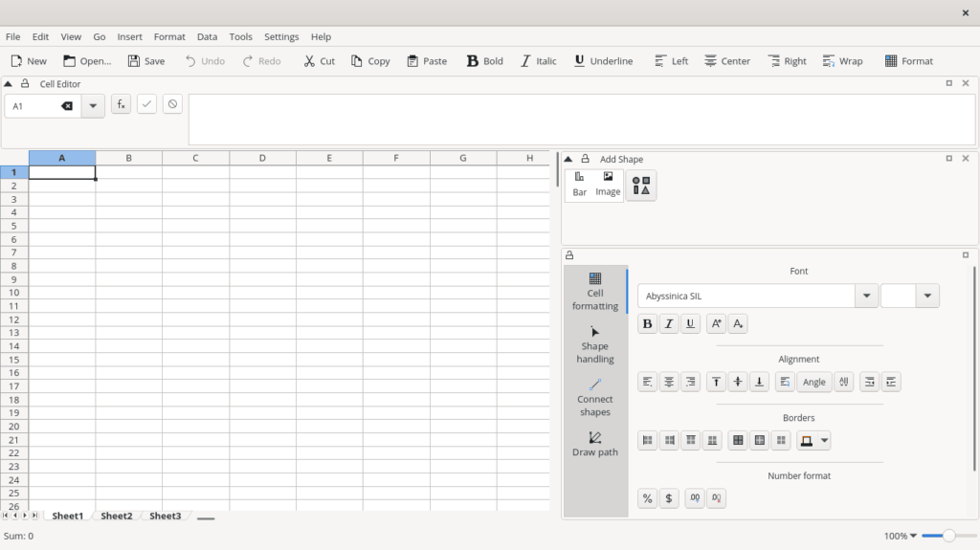Toggle bold in the Cell formatting panel
Screen dimensions: 980x550
point(647,324)
